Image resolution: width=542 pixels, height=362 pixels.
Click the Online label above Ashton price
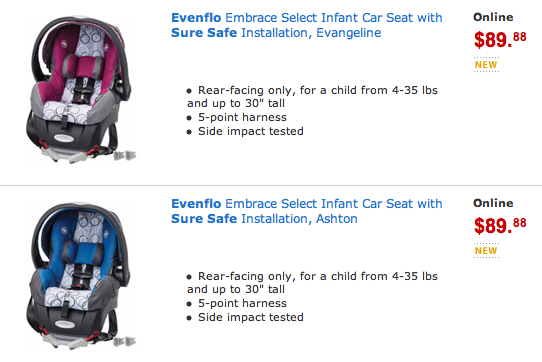coord(493,203)
